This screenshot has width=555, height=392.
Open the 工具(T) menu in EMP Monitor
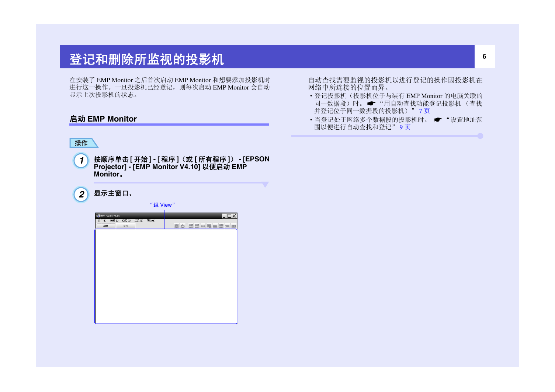(x=139, y=221)
